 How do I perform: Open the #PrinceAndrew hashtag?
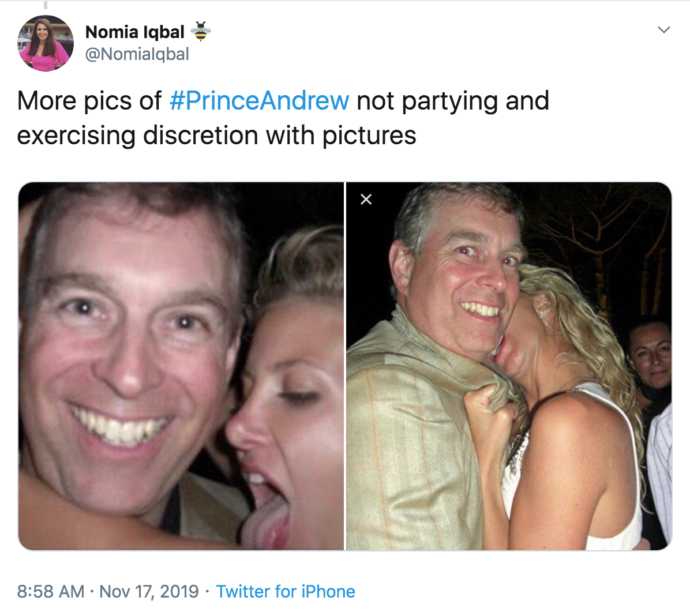[x=259, y=101]
